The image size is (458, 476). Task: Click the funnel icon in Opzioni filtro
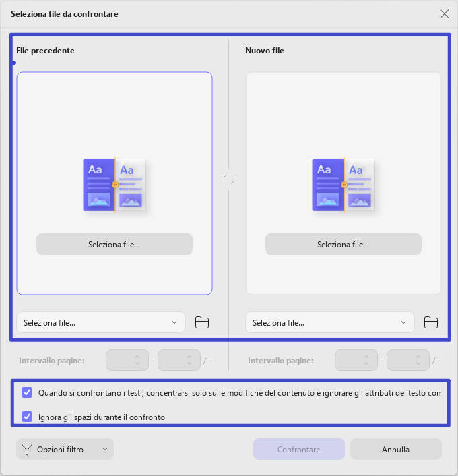[27, 449]
